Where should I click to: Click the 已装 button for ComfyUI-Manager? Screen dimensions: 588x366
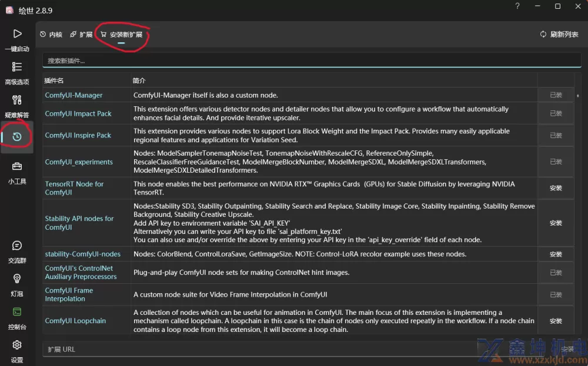(556, 95)
